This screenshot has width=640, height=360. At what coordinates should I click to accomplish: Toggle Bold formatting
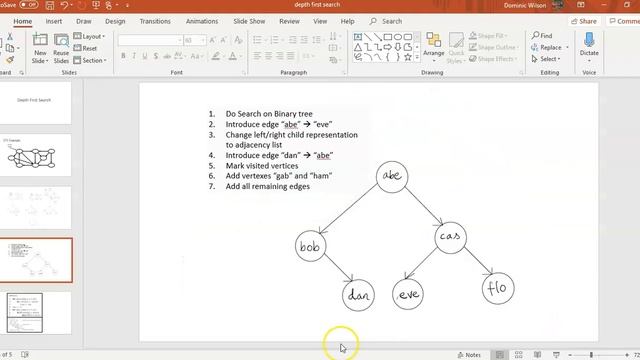point(123,56)
